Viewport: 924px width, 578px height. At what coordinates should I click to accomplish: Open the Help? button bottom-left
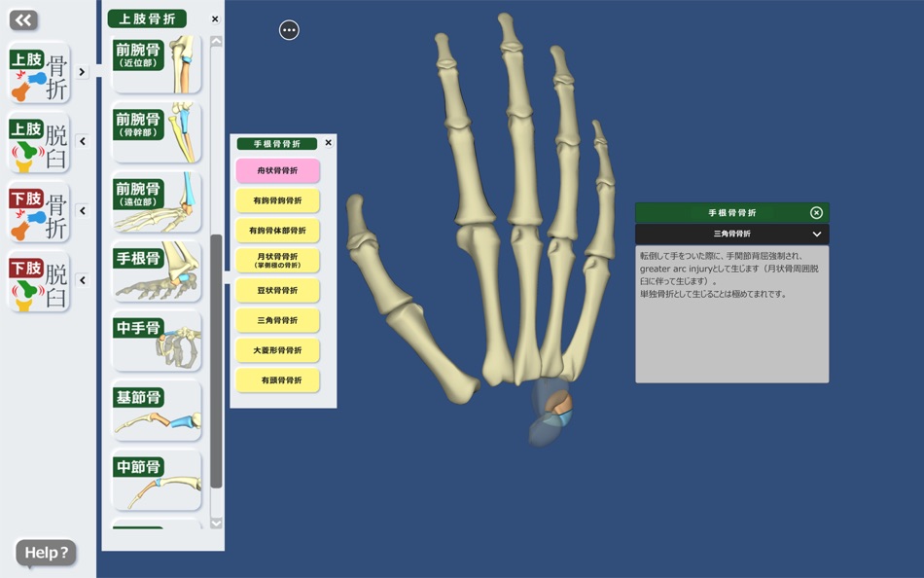[x=45, y=553]
